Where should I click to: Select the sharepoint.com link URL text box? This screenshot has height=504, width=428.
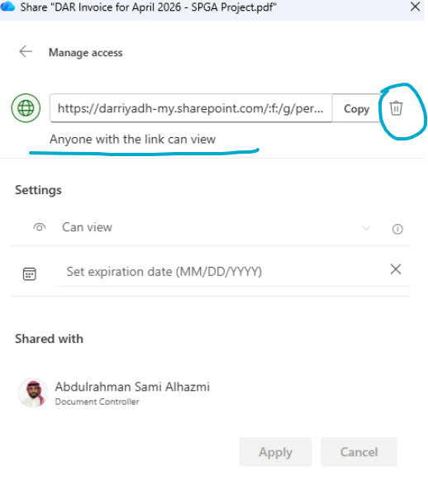(191, 108)
